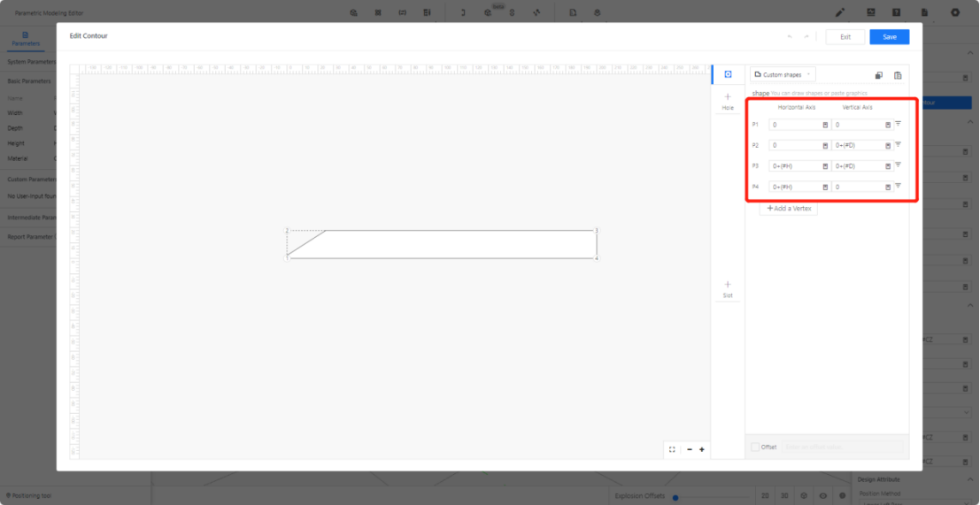Image resolution: width=980 pixels, height=505 pixels.
Task: Click the paste graphics clipboard icon
Action: [898, 75]
